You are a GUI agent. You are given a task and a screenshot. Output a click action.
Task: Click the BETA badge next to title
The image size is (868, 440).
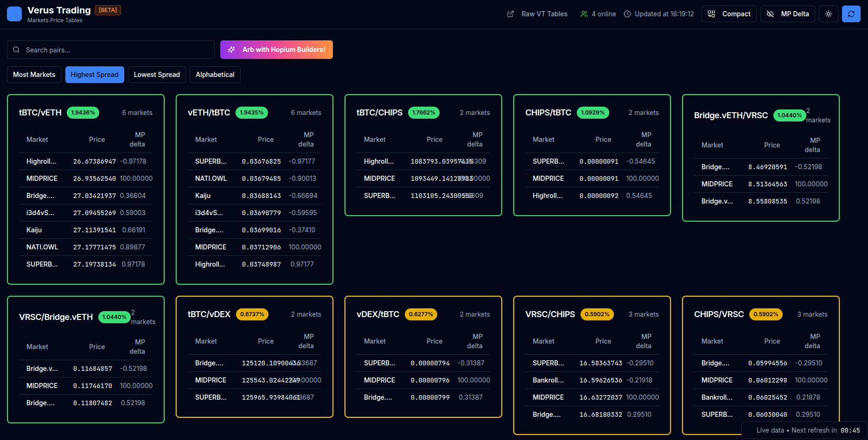(108, 10)
